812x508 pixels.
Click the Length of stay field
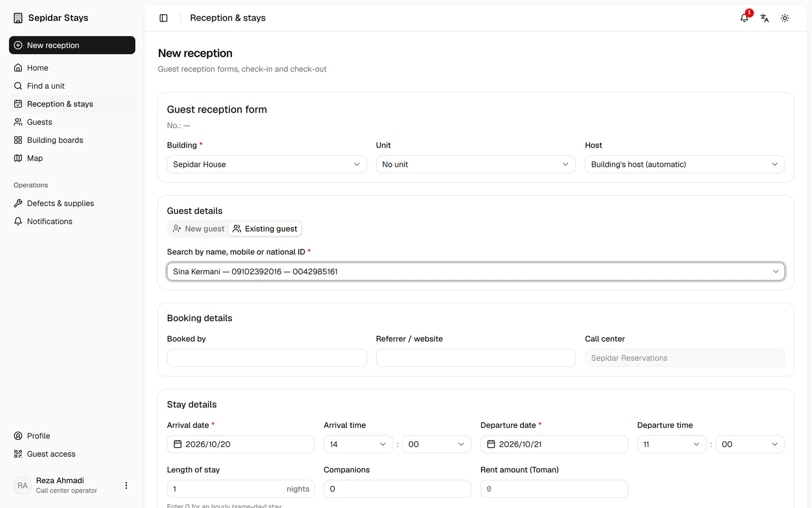(x=241, y=489)
